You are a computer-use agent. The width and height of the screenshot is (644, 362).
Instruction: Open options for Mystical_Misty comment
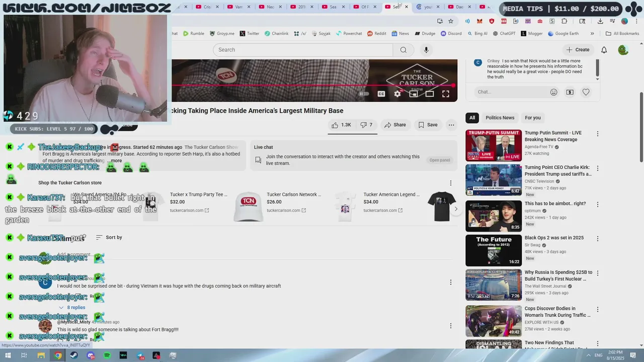click(x=451, y=326)
